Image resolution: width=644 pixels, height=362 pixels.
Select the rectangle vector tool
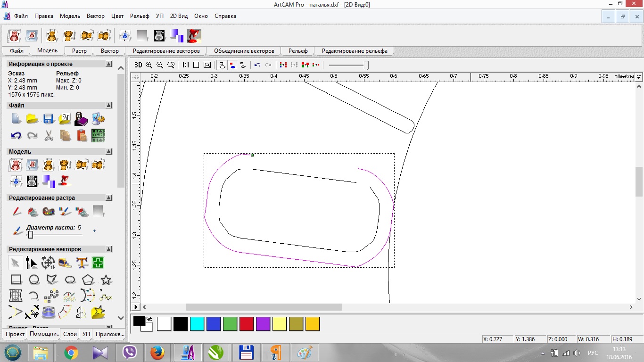click(16, 280)
